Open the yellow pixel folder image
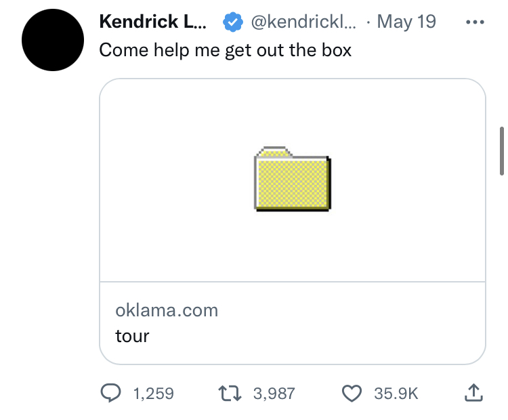This screenshot has width=508, height=420. click(x=293, y=179)
